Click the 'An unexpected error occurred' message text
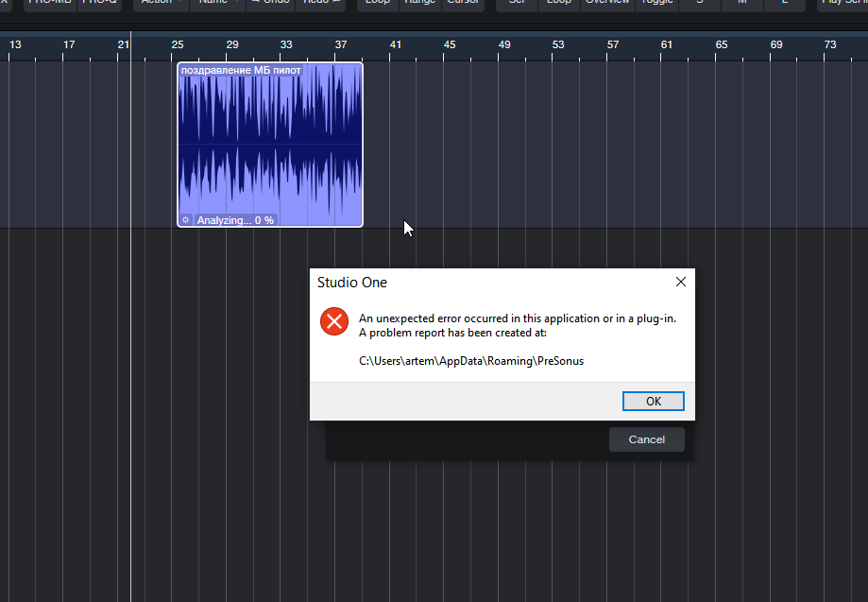Viewport: 868px width, 602px height. click(x=517, y=318)
